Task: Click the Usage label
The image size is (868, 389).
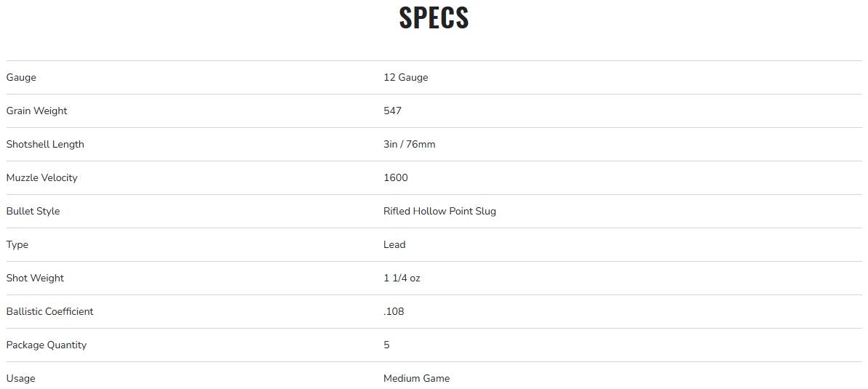Action: [20, 379]
